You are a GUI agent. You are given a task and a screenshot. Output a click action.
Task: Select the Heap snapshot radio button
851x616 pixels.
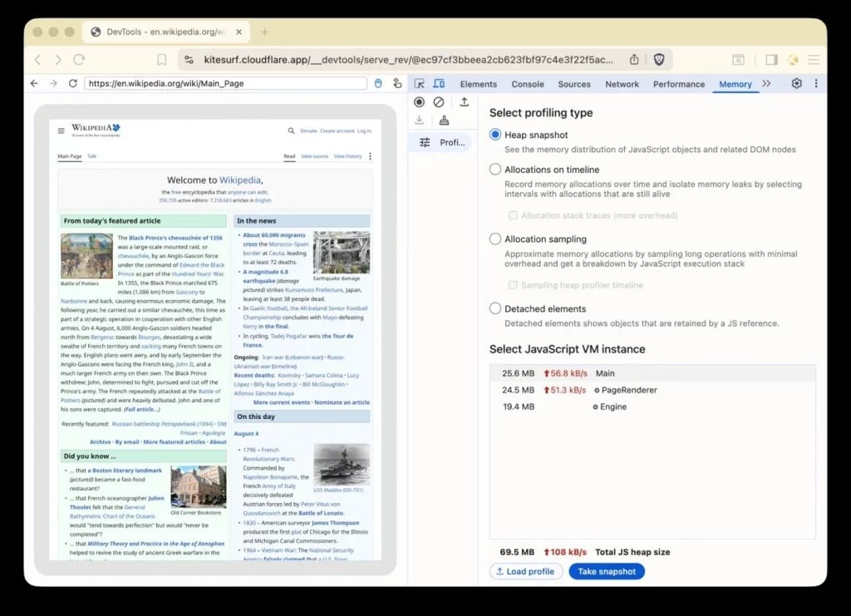pyautogui.click(x=495, y=135)
